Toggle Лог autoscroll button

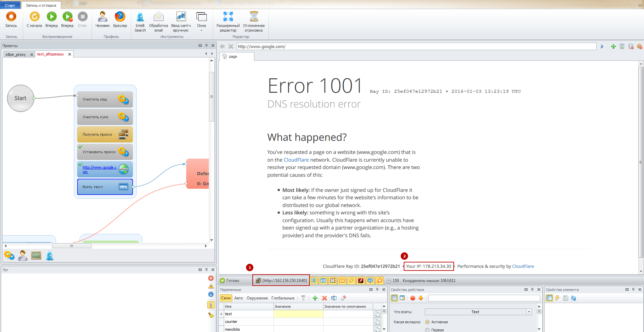(211, 305)
